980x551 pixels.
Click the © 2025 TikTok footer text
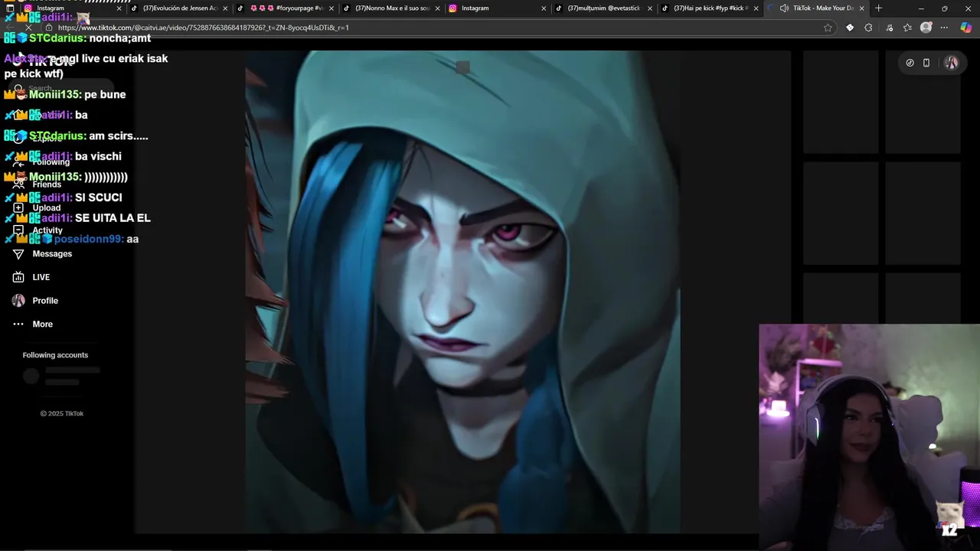coord(62,413)
